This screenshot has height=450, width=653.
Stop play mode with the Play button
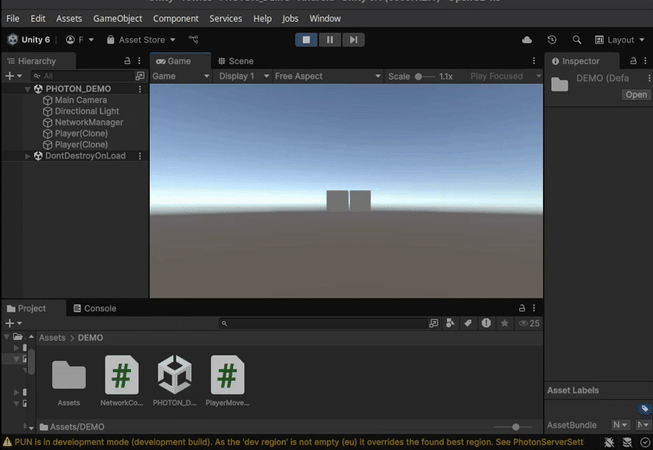pyautogui.click(x=306, y=40)
